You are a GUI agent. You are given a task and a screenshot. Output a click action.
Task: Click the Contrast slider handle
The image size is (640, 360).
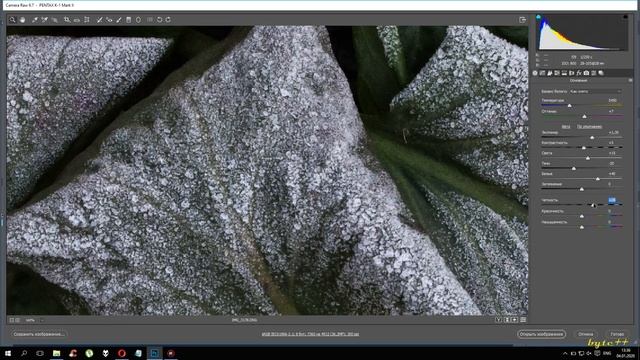pos(584,148)
